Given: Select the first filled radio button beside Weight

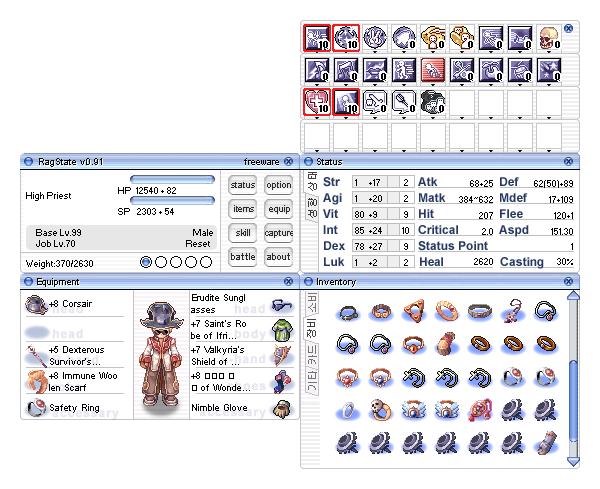Looking at the screenshot, I should point(146,262).
